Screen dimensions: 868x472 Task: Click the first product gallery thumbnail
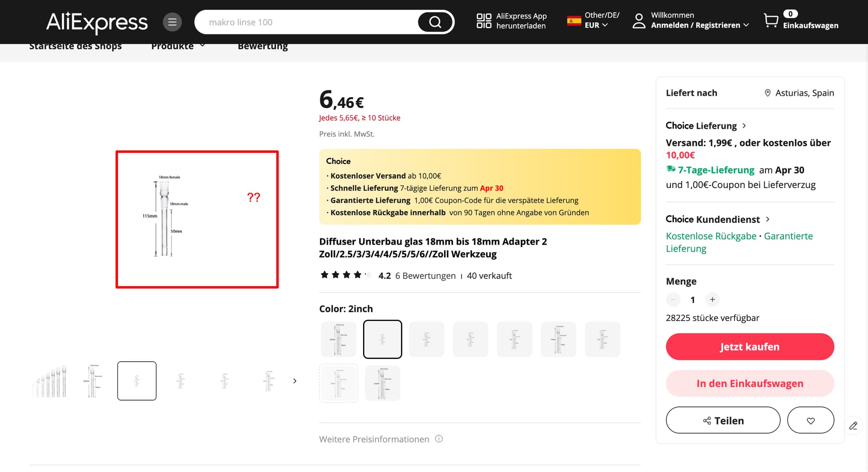tap(50, 381)
